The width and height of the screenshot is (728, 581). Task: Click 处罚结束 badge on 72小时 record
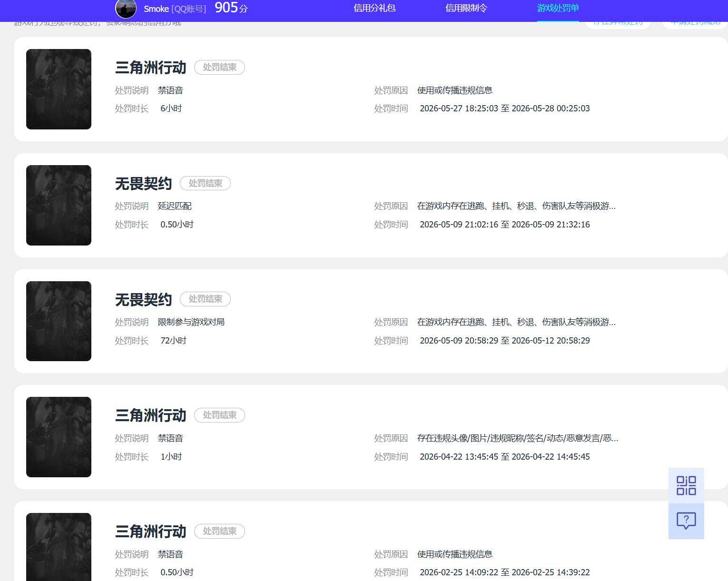point(205,299)
